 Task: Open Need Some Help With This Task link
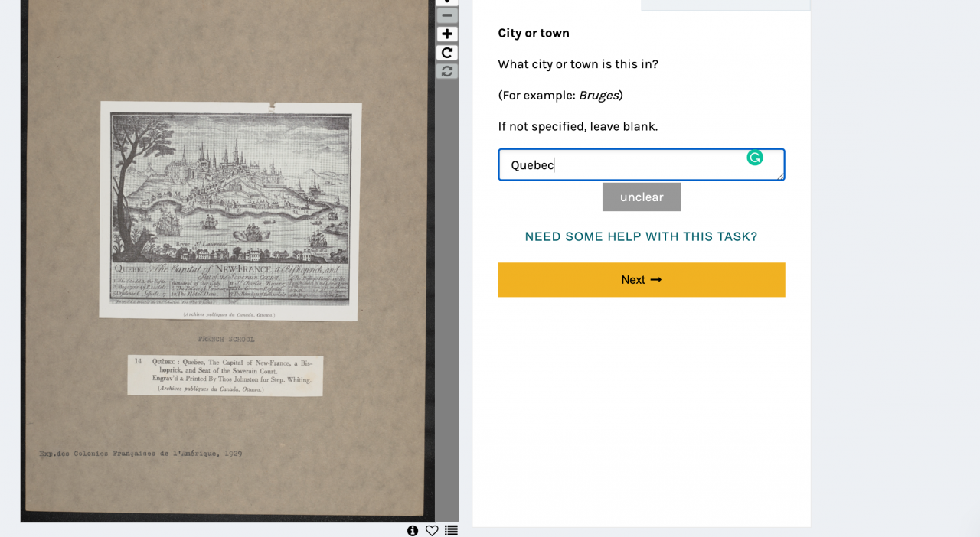(x=641, y=236)
